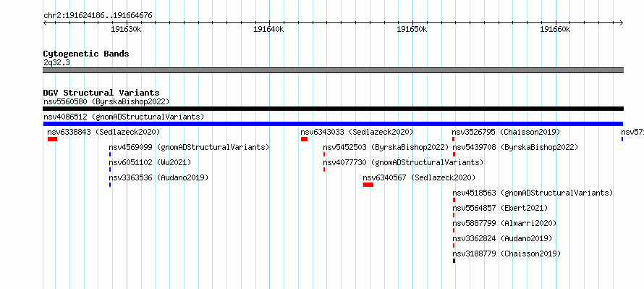Open nsv6051102 (Wu2021) variant label
This screenshot has height=289, width=644.
[x=150, y=162]
